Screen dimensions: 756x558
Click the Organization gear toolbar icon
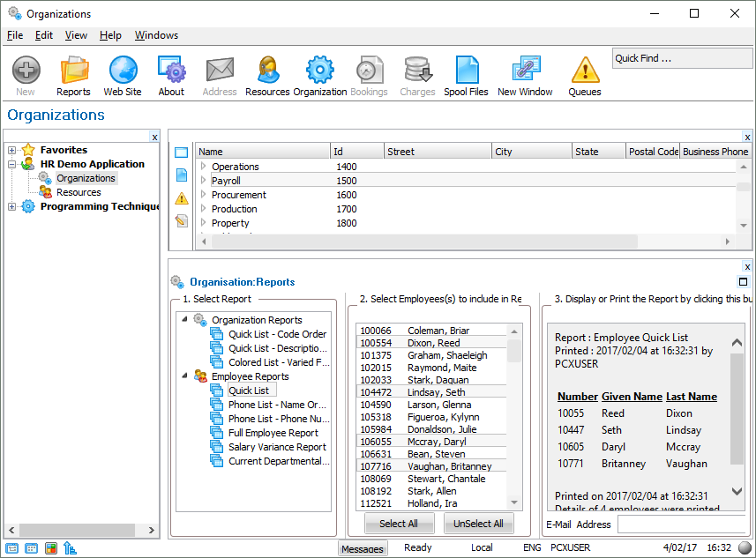(x=319, y=75)
